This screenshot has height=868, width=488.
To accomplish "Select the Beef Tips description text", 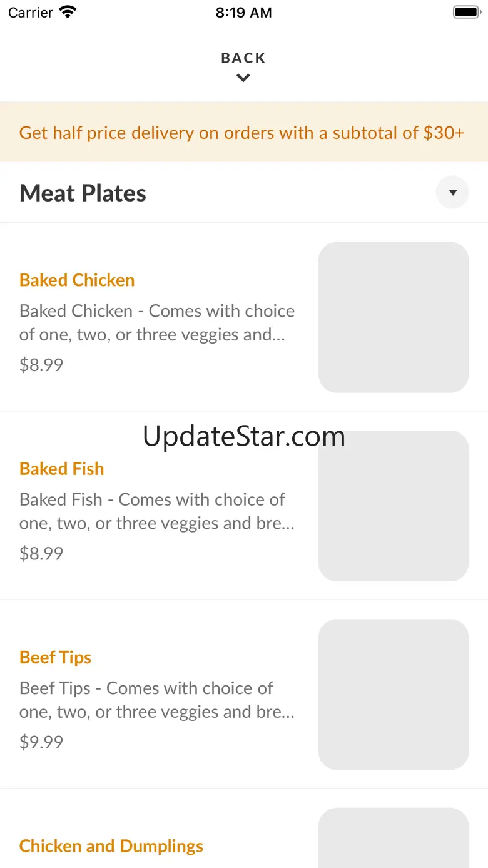I will (157, 700).
